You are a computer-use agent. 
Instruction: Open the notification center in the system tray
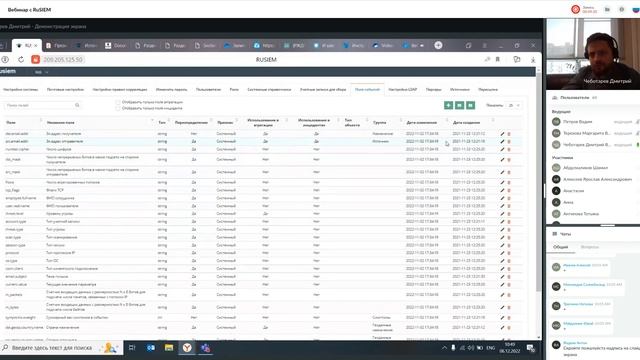[531, 348]
